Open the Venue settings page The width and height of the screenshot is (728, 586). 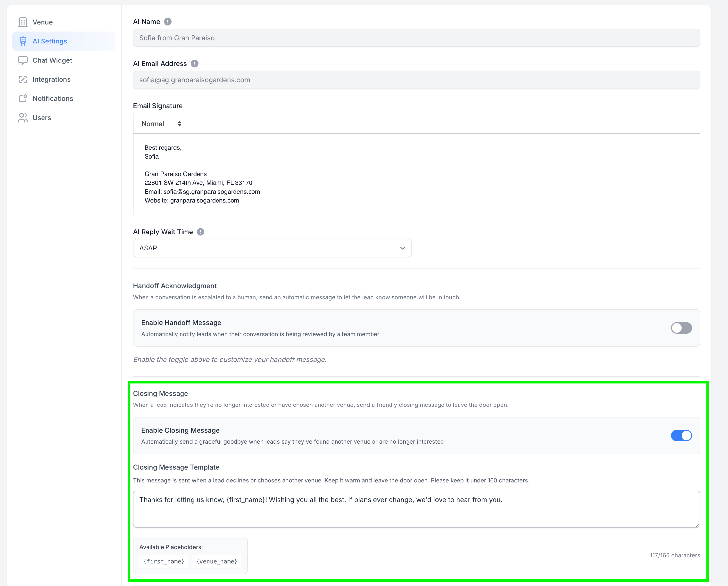[x=42, y=22]
